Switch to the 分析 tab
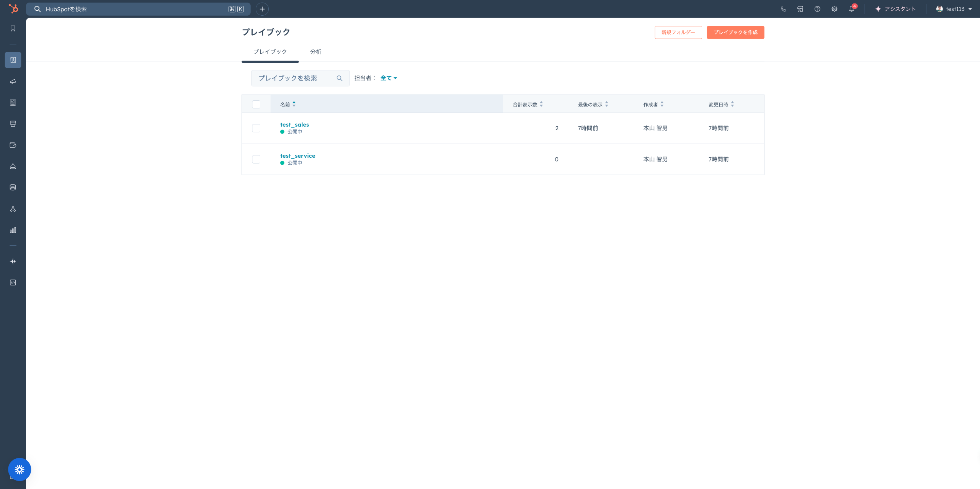This screenshot has height=489, width=980. click(x=315, y=52)
